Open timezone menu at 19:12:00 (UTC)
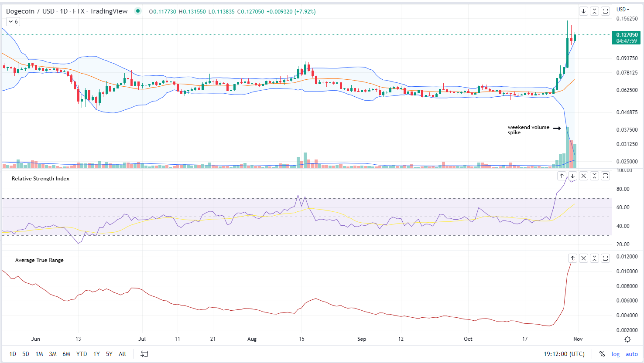The width and height of the screenshot is (644, 363). [x=564, y=354]
